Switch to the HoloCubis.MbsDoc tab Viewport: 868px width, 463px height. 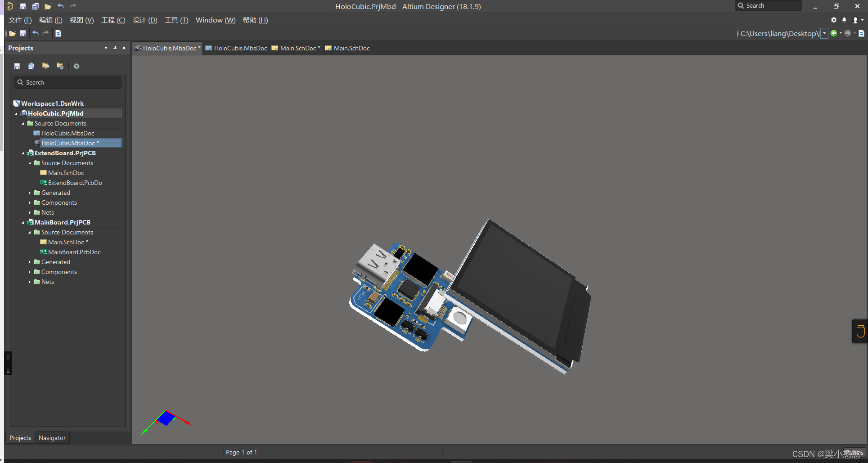click(240, 48)
